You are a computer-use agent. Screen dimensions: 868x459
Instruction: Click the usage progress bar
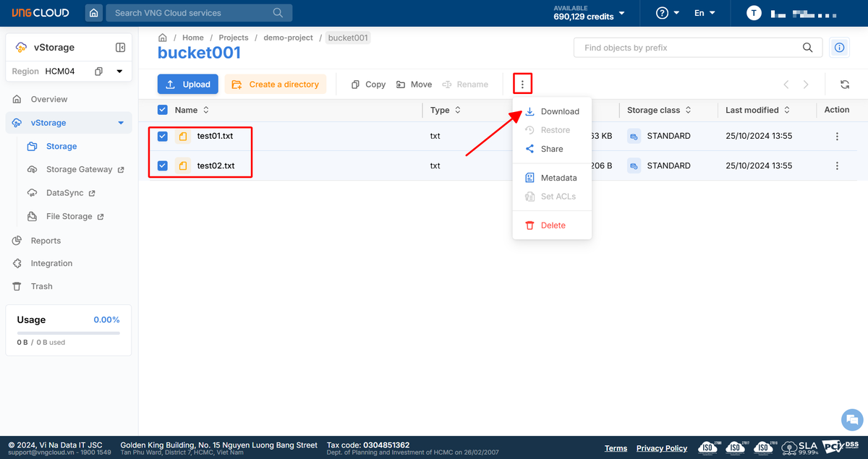tap(69, 333)
